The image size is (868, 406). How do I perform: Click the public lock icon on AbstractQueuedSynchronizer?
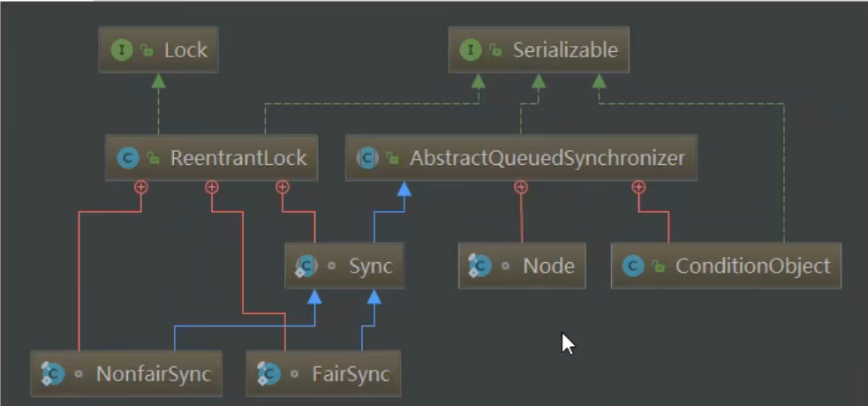pos(393,158)
